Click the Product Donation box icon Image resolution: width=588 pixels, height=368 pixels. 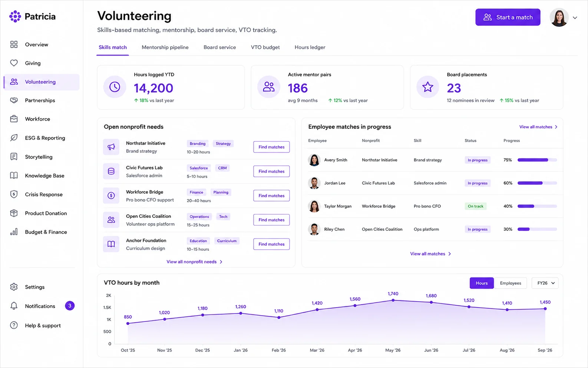(14, 213)
